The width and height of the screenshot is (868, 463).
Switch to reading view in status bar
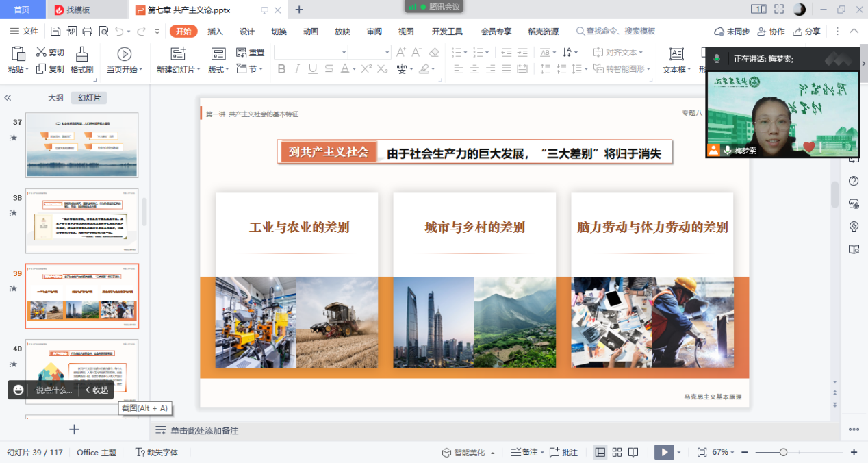pyautogui.click(x=633, y=452)
